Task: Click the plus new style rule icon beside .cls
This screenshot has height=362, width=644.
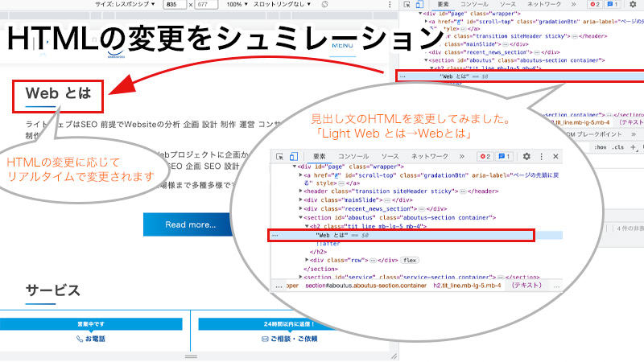Action: coord(633,147)
